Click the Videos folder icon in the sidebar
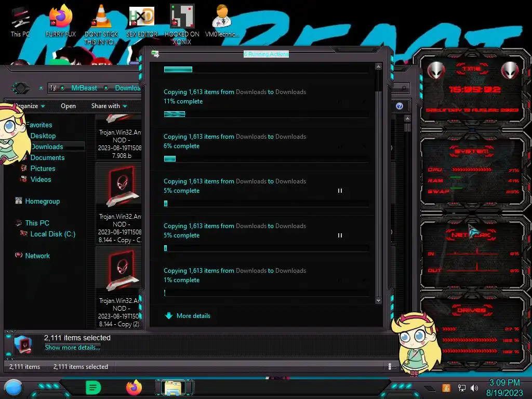The image size is (532, 399). point(24,179)
